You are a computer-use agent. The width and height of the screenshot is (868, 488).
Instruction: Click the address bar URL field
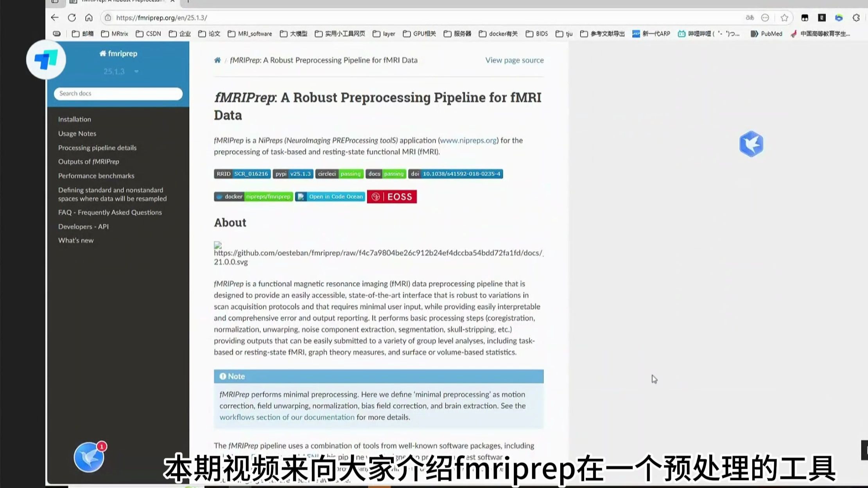pyautogui.click(x=422, y=18)
